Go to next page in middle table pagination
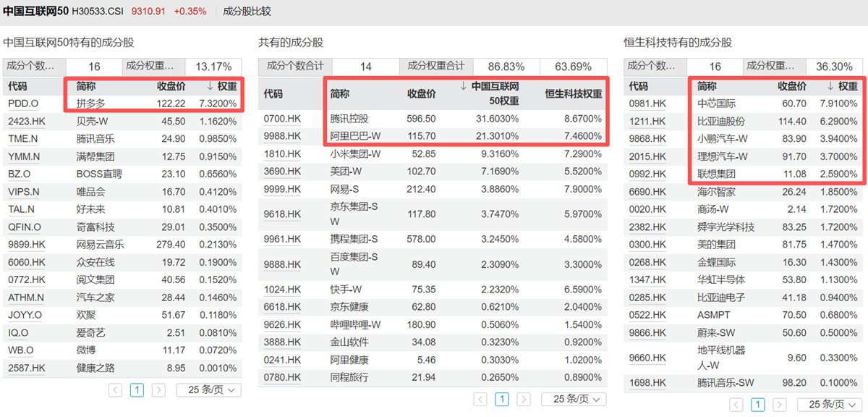 [523, 399]
